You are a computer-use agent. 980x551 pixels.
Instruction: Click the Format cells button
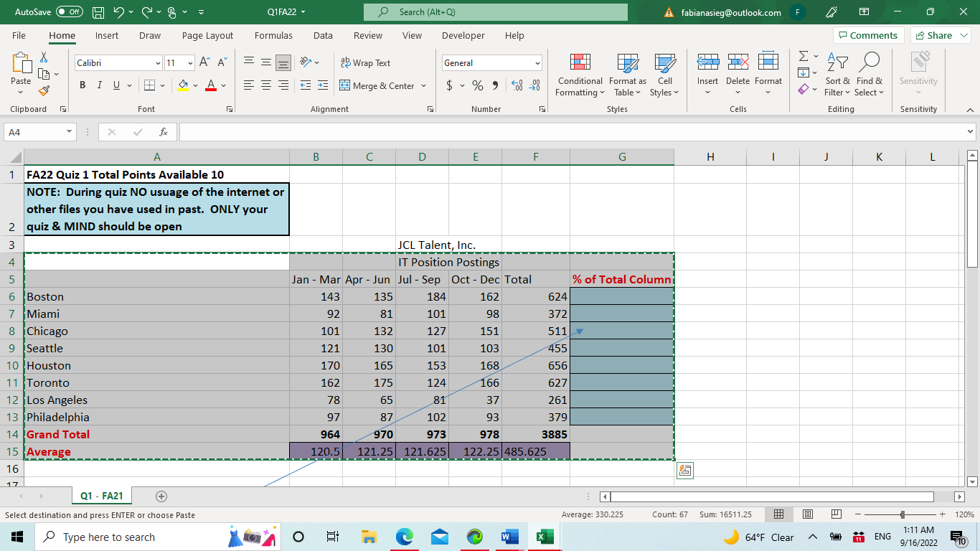click(x=768, y=75)
